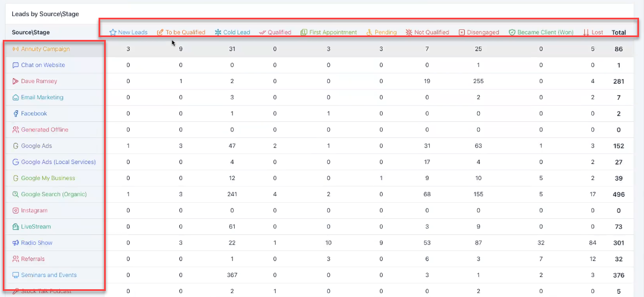The image size is (644, 297).
Task: Click the Pending stage icon
Action: (x=369, y=32)
